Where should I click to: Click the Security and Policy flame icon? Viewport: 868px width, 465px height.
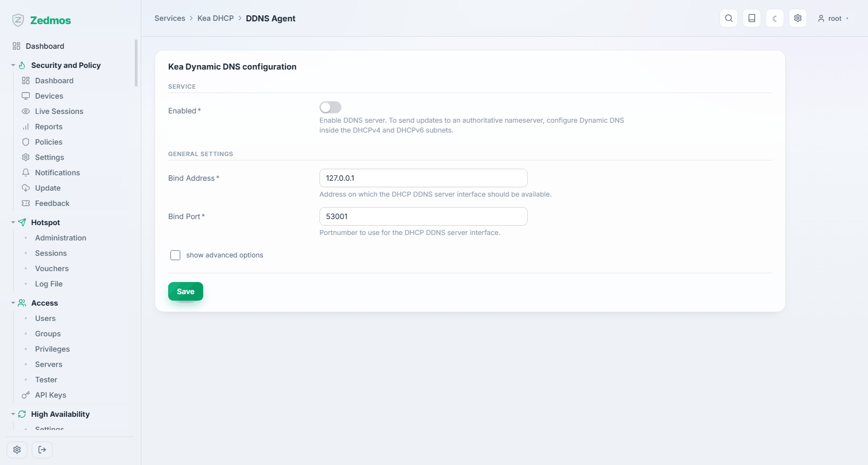click(x=22, y=65)
